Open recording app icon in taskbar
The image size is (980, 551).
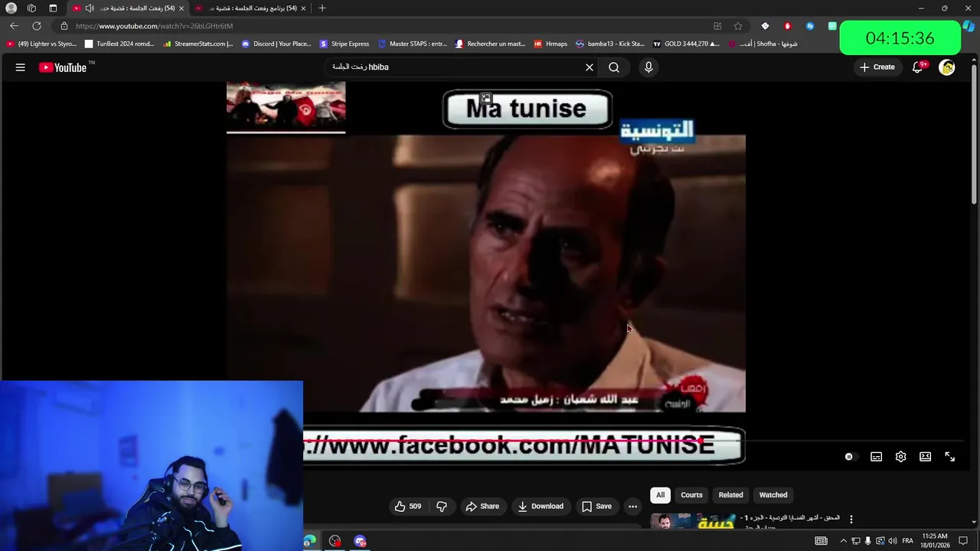335,541
